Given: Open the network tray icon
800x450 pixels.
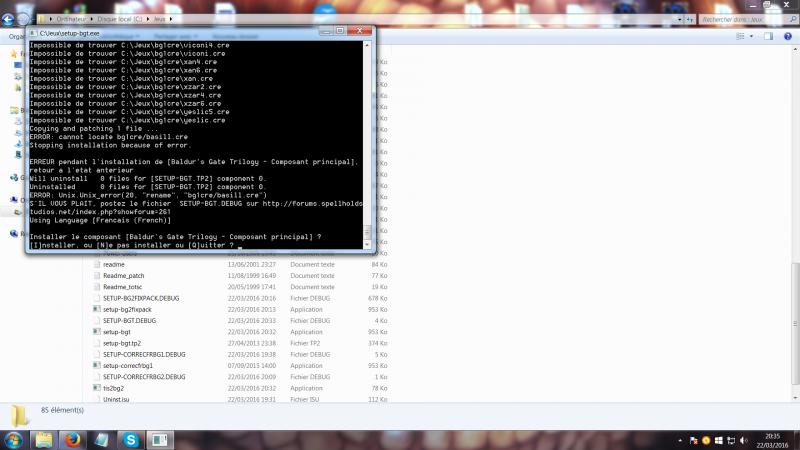Looking at the screenshot, I should [x=731, y=440].
